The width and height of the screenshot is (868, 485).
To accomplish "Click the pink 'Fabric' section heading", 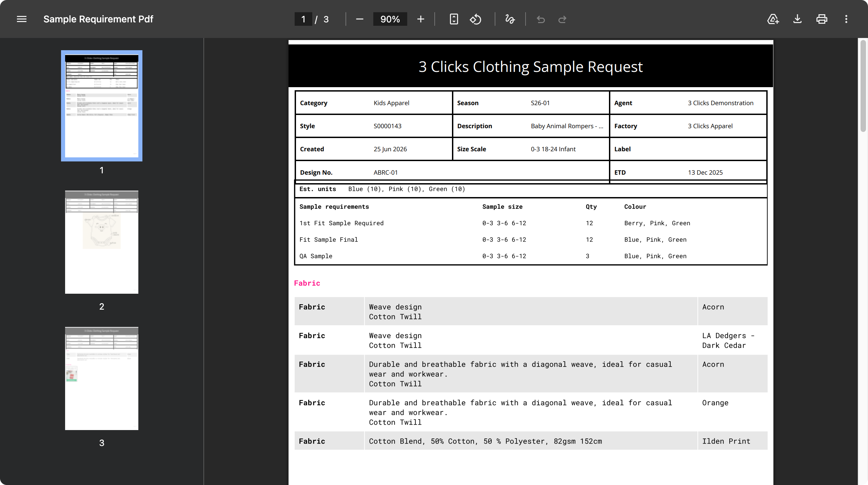I will tap(307, 283).
